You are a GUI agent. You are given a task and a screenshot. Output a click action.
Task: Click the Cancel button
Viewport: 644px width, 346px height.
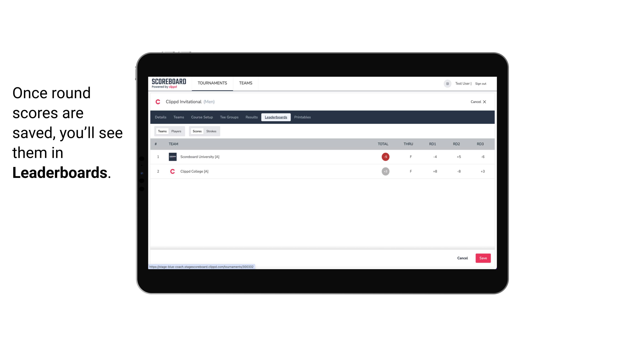coord(462,258)
